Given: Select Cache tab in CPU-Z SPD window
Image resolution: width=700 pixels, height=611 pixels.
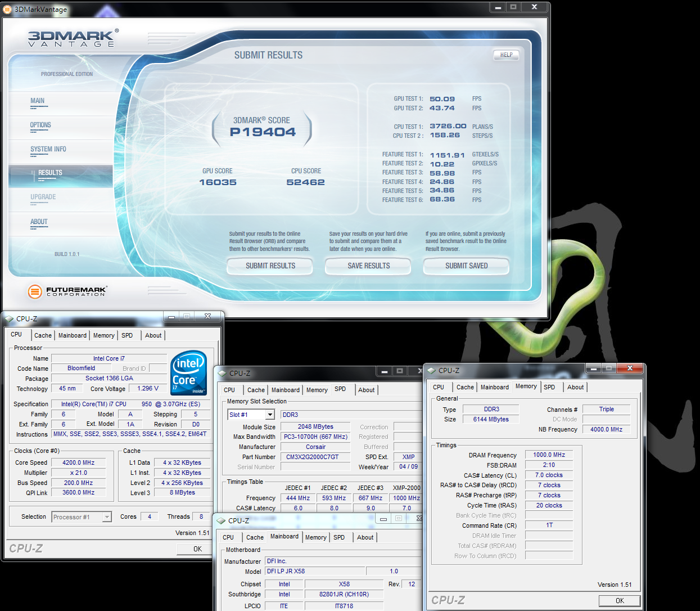Looking at the screenshot, I should pyautogui.click(x=256, y=390).
